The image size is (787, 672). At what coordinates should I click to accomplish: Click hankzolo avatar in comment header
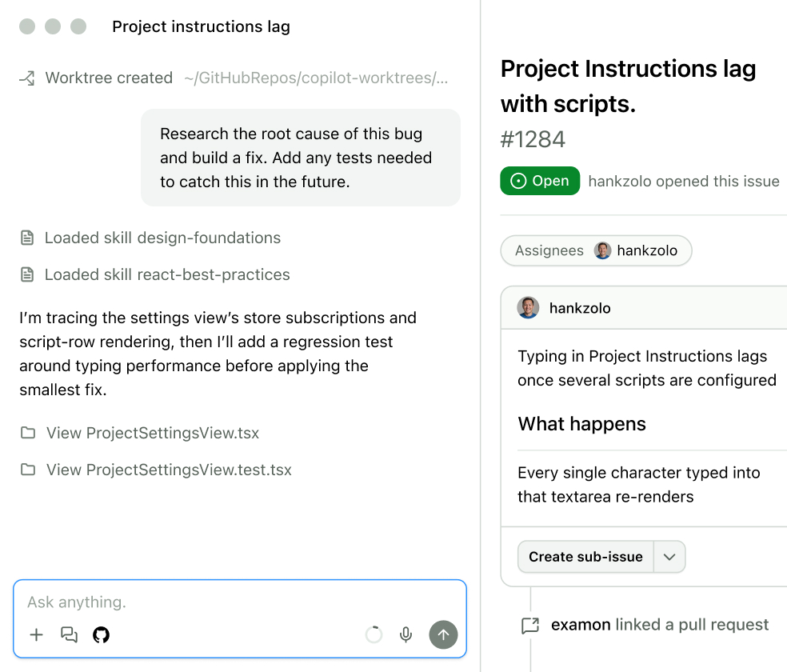click(x=528, y=308)
